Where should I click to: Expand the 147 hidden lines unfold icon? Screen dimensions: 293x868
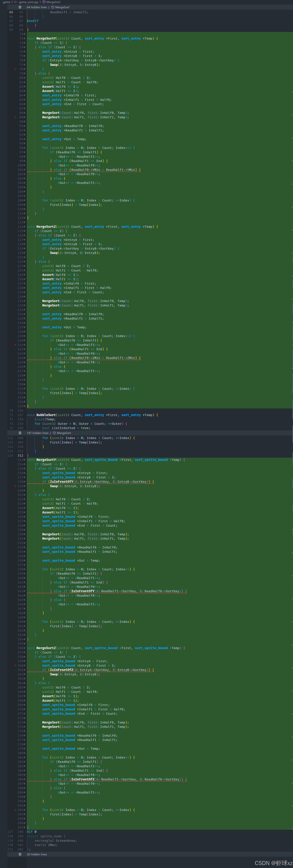point(20,433)
